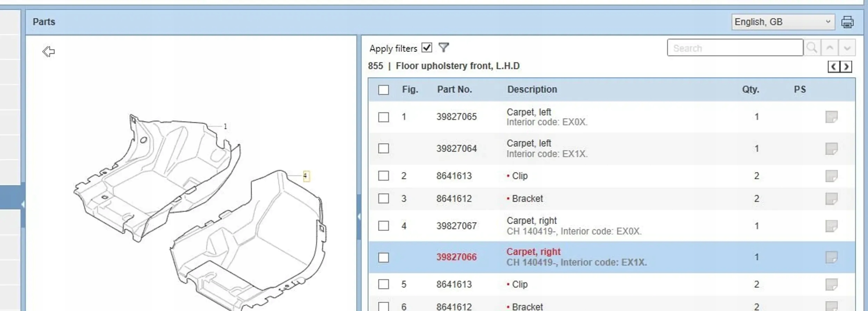Collapse the left sidebar handle

pyautogui.click(x=23, y=204)
